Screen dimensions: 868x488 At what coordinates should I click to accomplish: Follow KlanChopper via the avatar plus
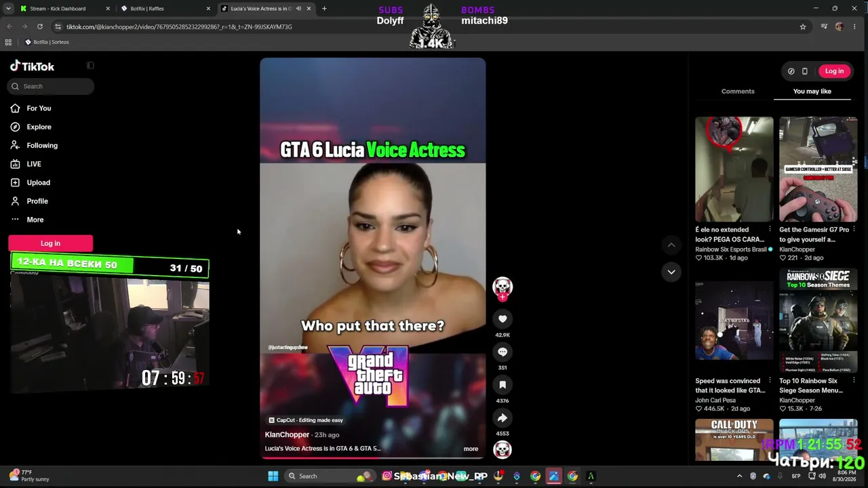[502, 297]
